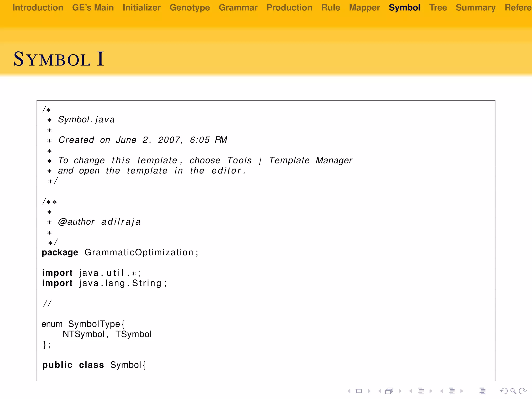Jump to the previous subsection arrow
532x399 pixels.
tap(410, 391)
